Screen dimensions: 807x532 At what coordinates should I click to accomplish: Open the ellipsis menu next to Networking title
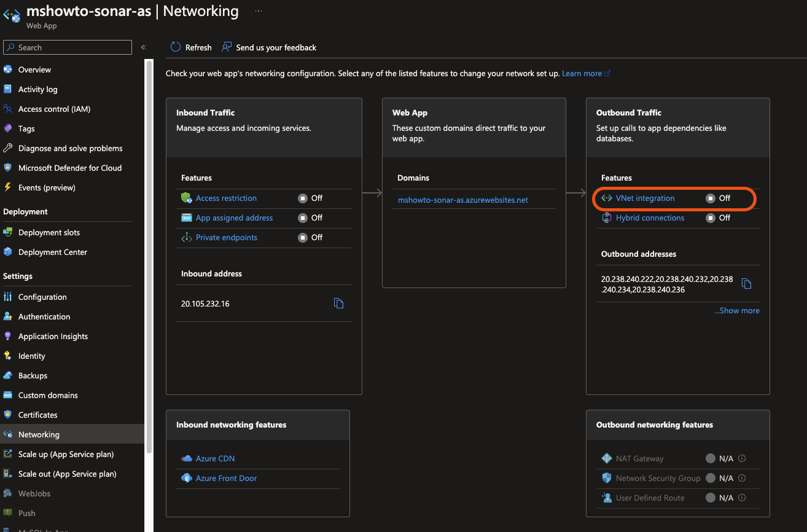coord(259,11)
